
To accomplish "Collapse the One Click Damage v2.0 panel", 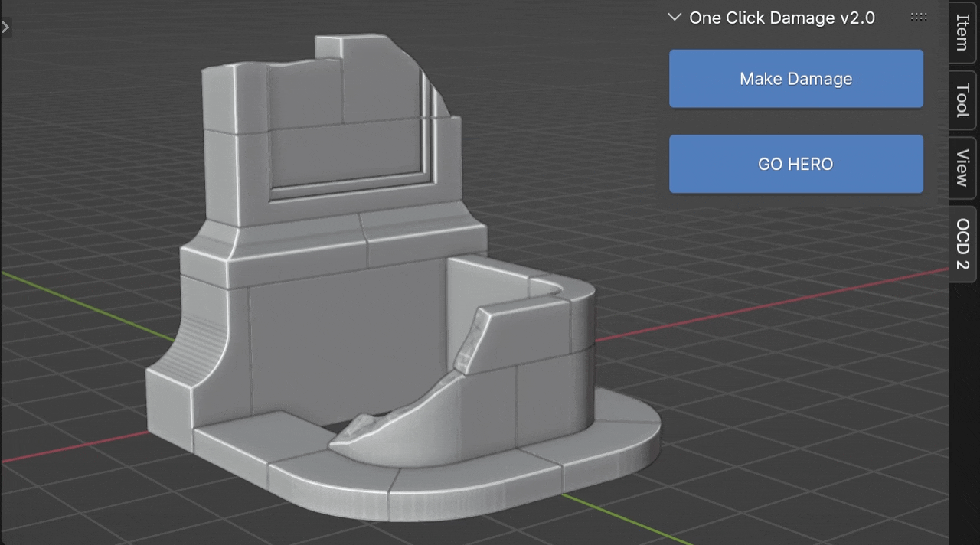I will coord(674,16).
